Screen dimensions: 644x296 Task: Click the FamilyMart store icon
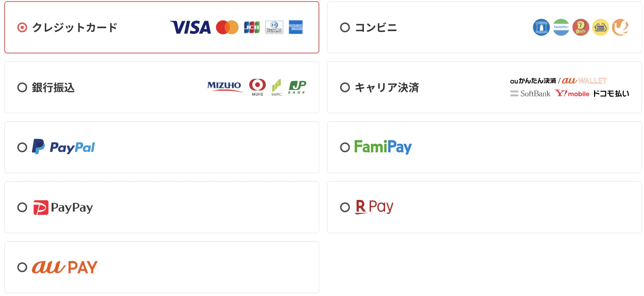[561, 27]
